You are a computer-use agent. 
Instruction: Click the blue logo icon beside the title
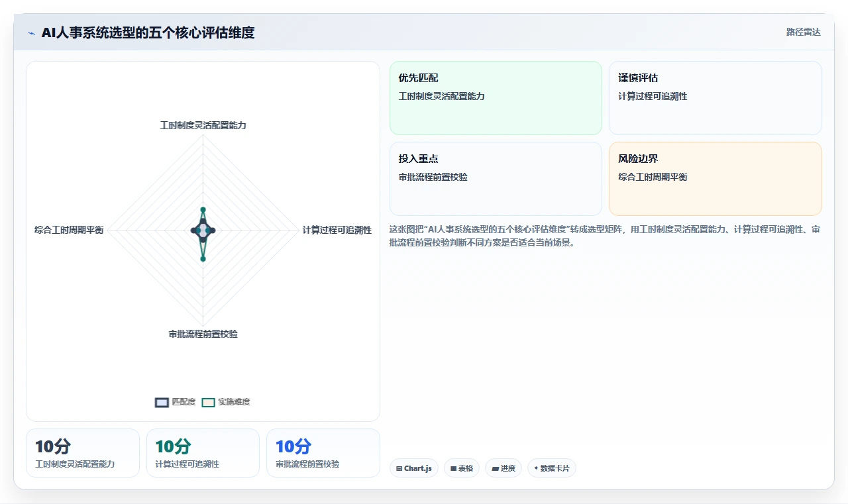(32, 33)
